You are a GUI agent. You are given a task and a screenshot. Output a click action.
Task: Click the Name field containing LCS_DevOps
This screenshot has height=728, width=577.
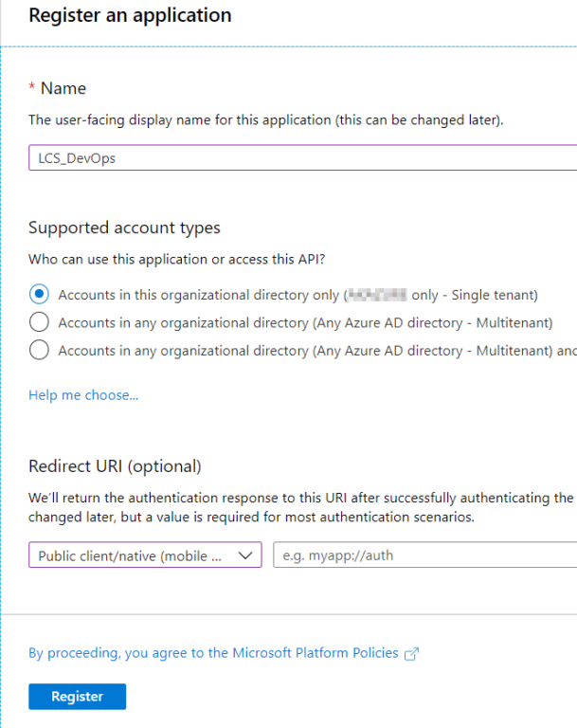pyautogui.click(x=302, y=158)
